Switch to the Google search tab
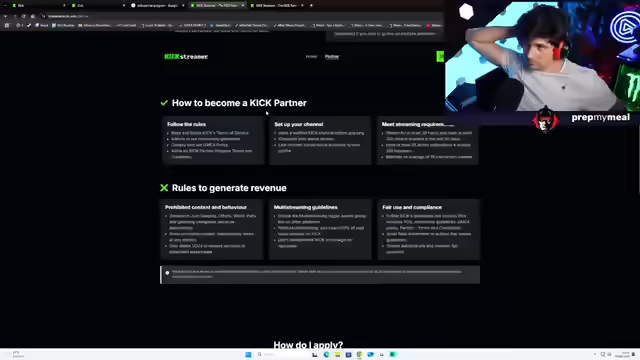 click(157, 5)
